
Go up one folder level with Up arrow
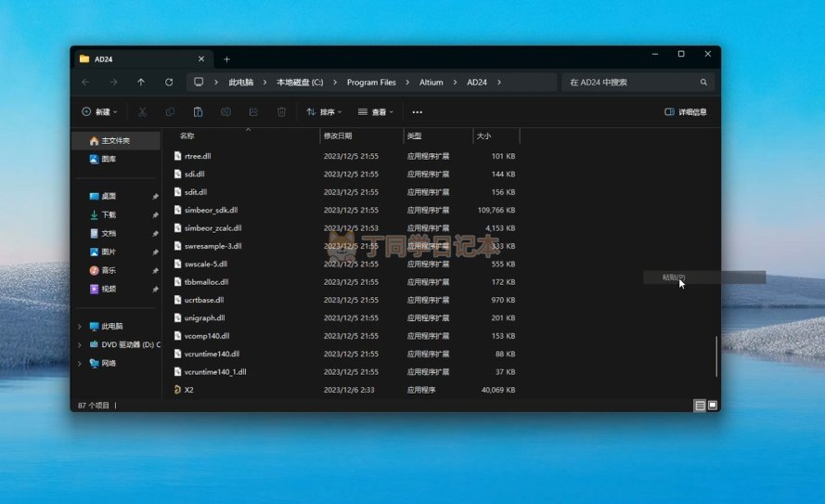[141, 83]
